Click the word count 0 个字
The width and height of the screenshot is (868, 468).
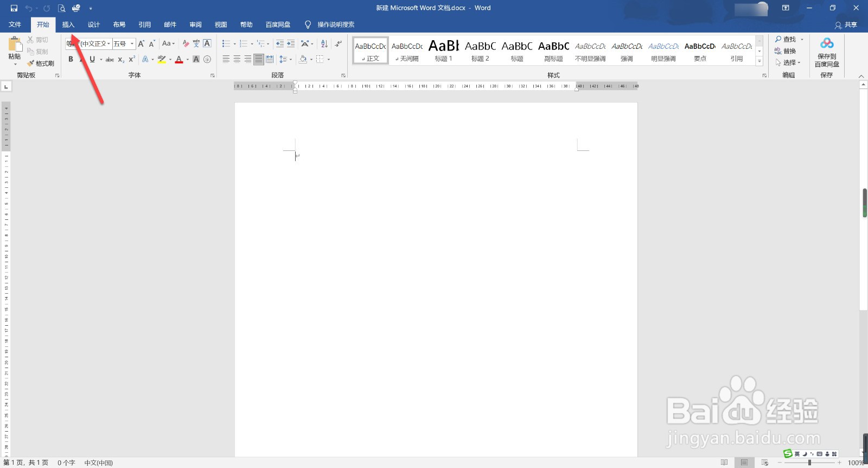pos(66,463)
